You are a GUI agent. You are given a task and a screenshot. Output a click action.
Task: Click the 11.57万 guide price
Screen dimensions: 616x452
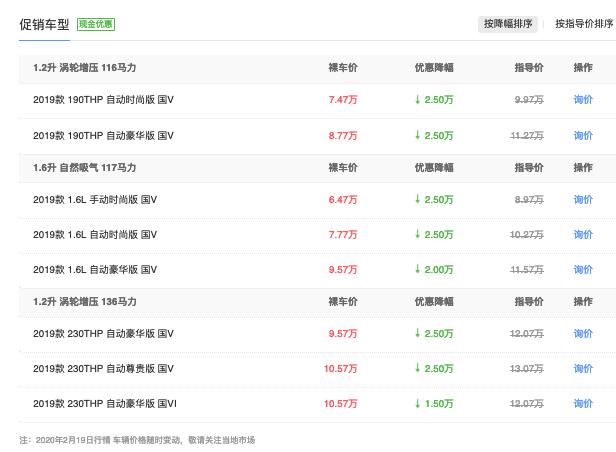[527, 270]
